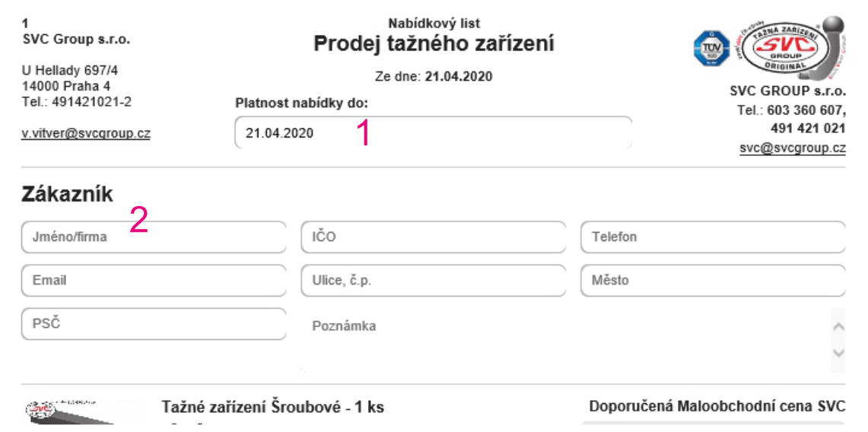Image resolution: width=868 pixels, height=432 pixels.
Task: Click the Zákazník section heading
Action: click(67, 194)
